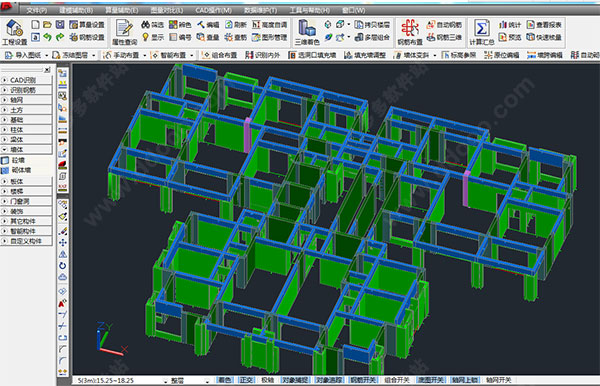
Task: Click the open folder icon
Action: (47, 25)
